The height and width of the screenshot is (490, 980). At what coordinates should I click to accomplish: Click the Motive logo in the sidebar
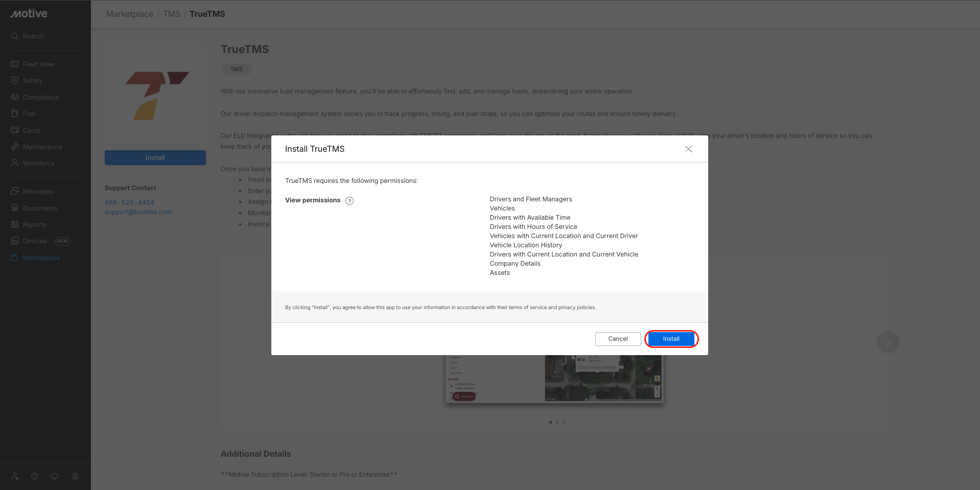point(29,14)
